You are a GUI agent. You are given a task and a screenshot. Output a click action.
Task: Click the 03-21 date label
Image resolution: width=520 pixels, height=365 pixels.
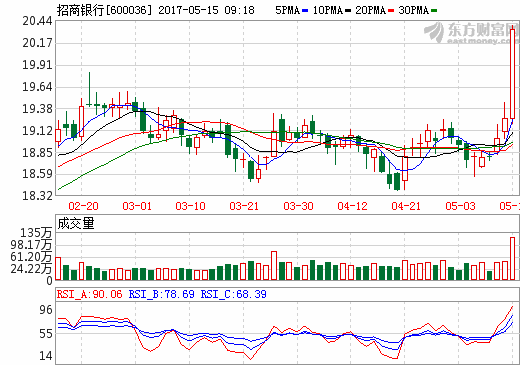pyautogui.click(x=244, y=206)
